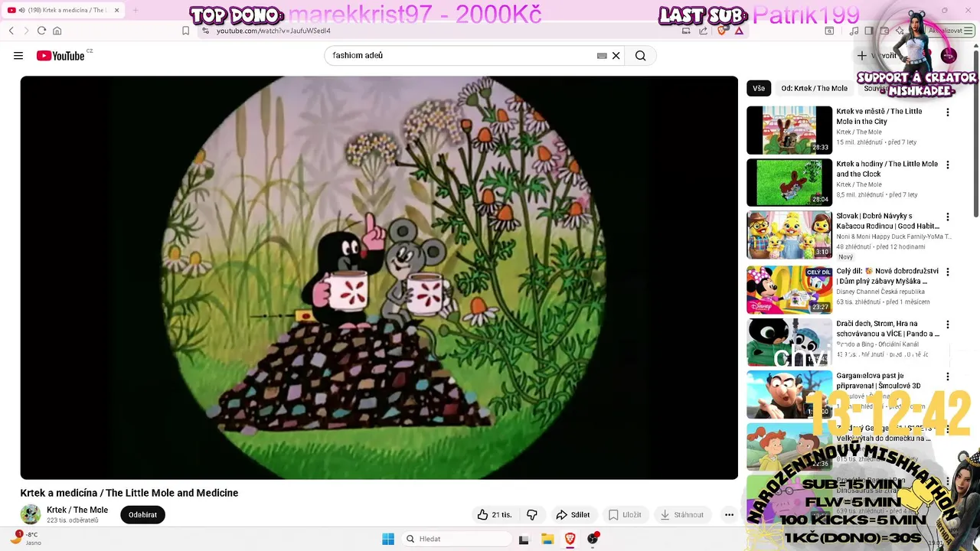
Task: Open options menu for 'Krtek ve městě' video
Action: pos(947,112)
